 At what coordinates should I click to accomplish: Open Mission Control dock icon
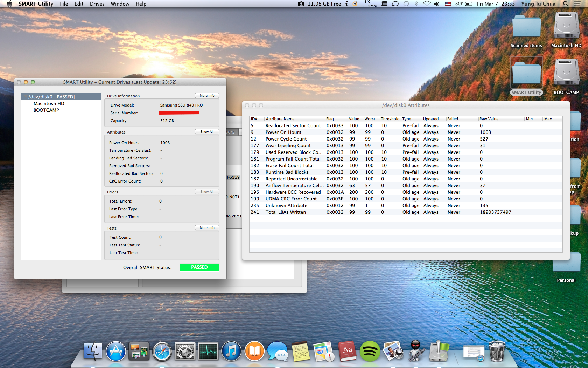point(139,351)
